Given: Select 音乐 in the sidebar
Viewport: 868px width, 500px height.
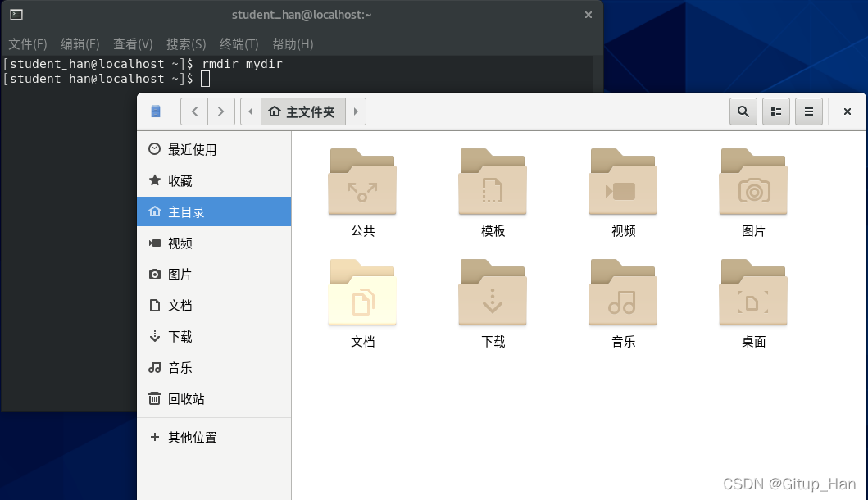Looking at the screenshot, I should tap(214, 368).
